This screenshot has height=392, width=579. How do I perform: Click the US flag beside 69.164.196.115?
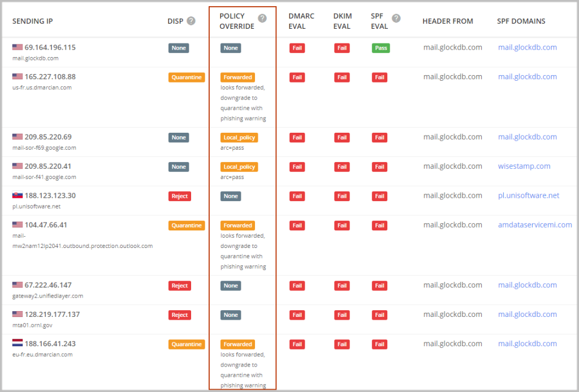pyautogui.click(x=18, y=47)
